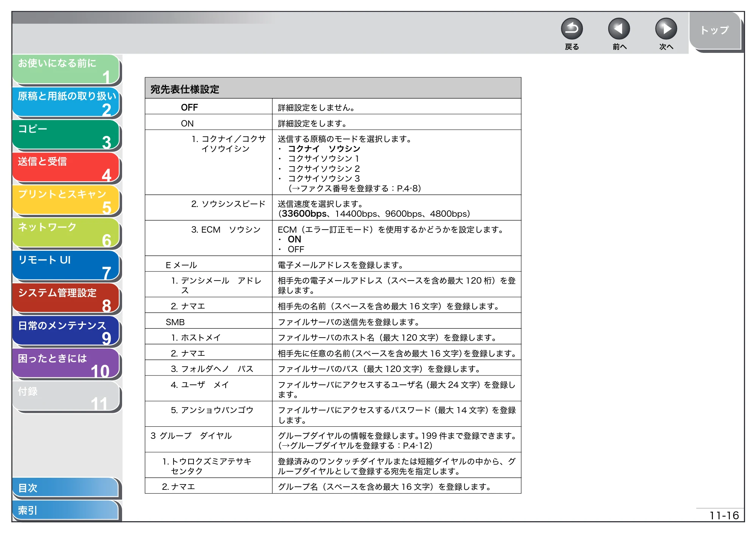Click the E メール row label
The height and width of the screenshot is (534, 756).
[181, 265]
